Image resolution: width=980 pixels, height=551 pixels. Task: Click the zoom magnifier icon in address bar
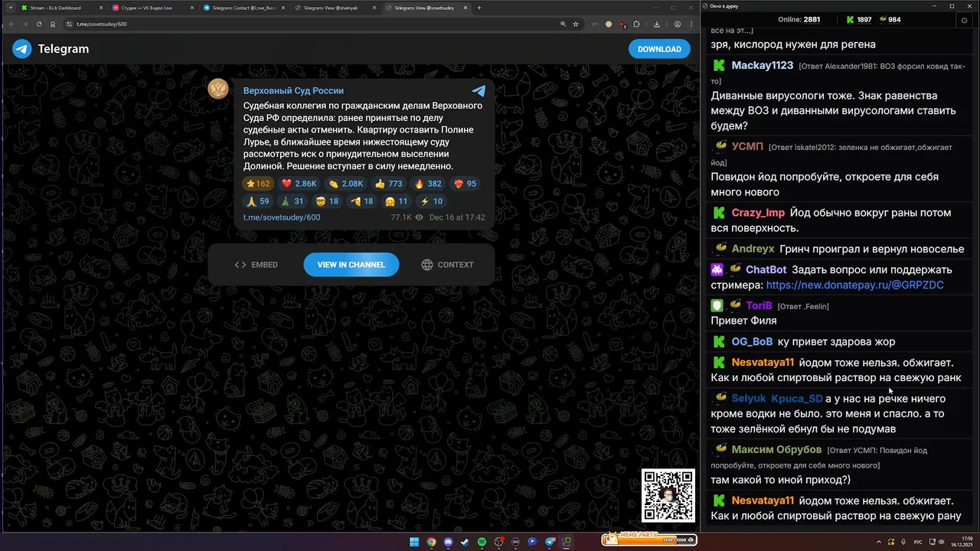(x=563, y=24)
